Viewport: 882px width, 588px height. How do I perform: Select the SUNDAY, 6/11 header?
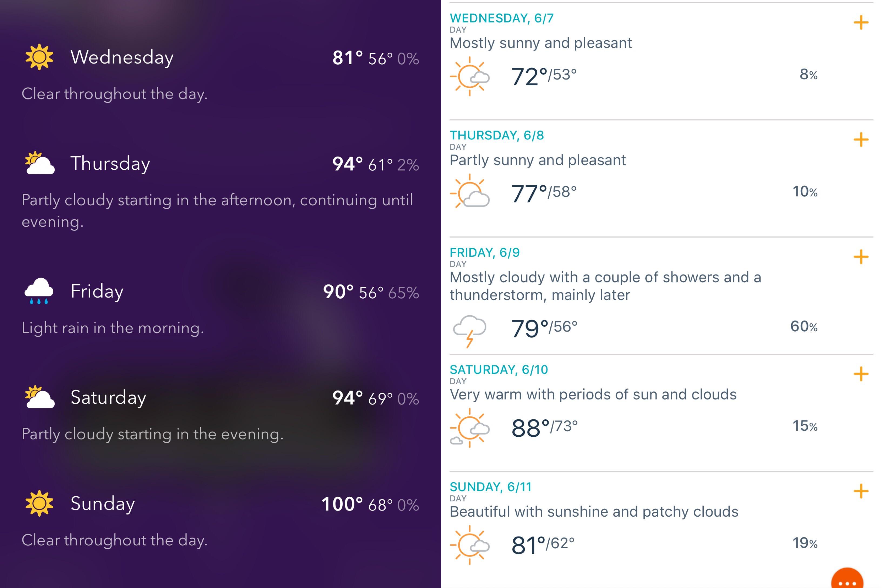(492, 486)
